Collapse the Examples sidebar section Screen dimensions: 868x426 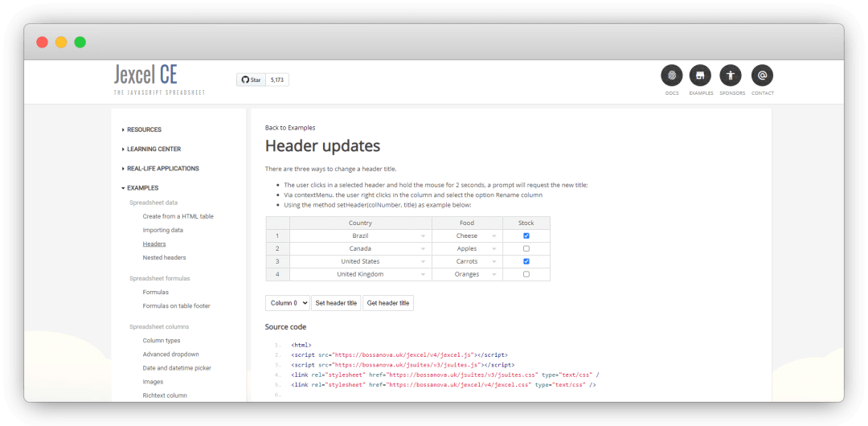pyautogui.click(x=140, y=188)
